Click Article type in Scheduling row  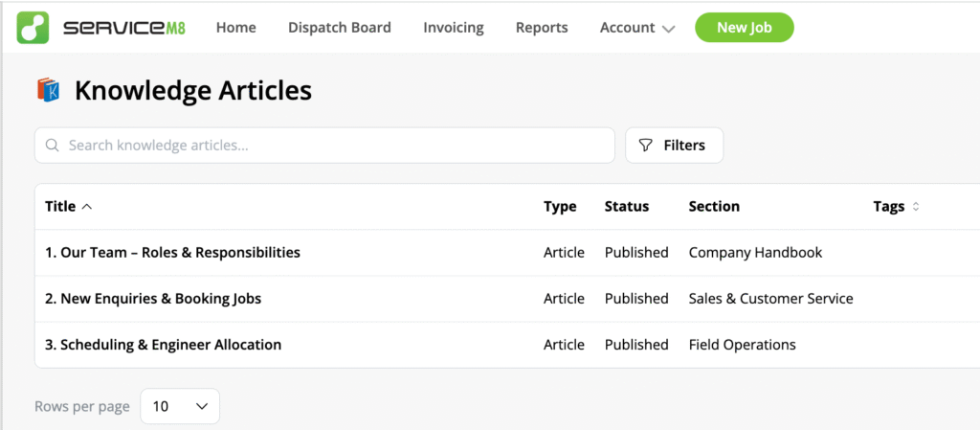coord(564,345)
